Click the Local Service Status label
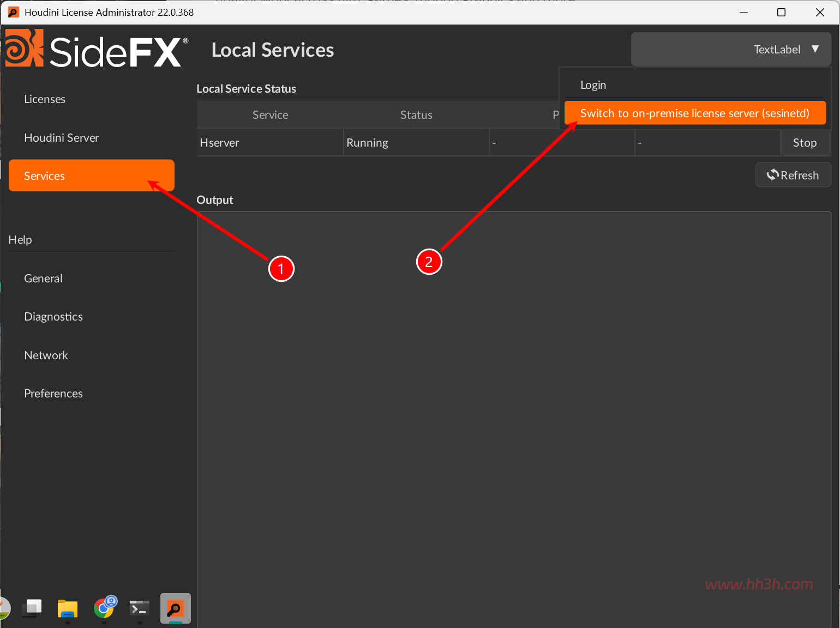Viewport: 840px width, 628px height. coord(246,89)
